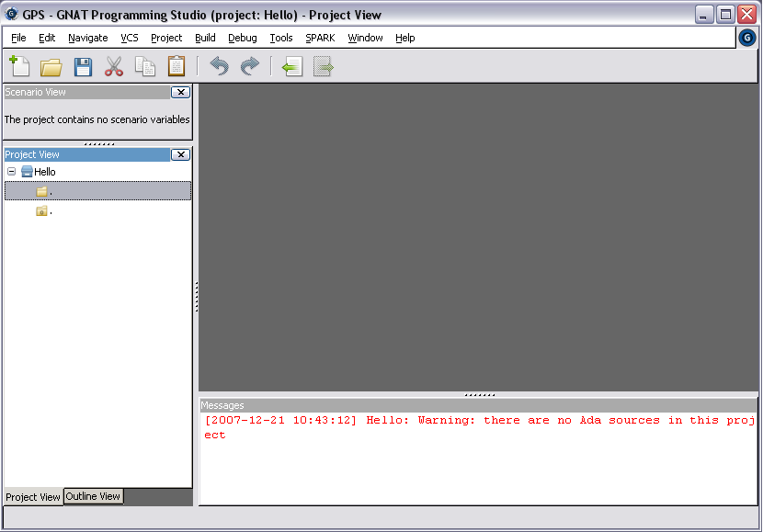Open the Build menu
The width and height of the screenshot is (763, 532).
click(205, 38)
